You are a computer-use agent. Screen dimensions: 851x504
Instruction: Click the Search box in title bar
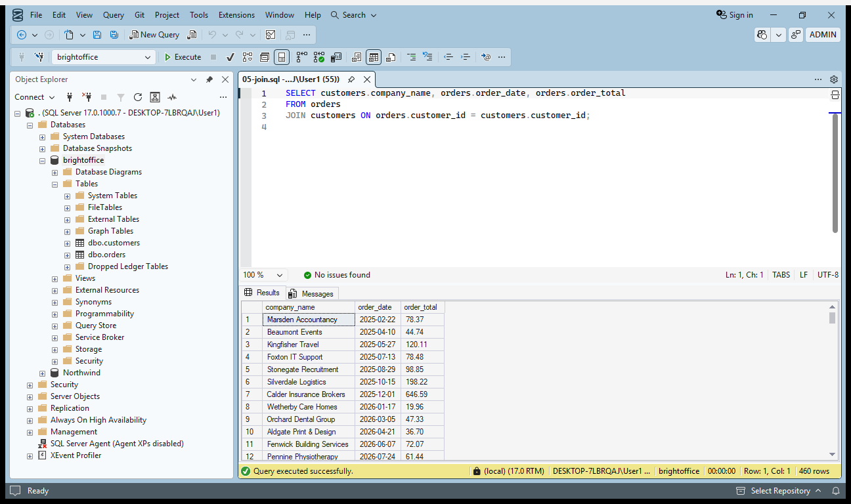(x=354, y=15)
